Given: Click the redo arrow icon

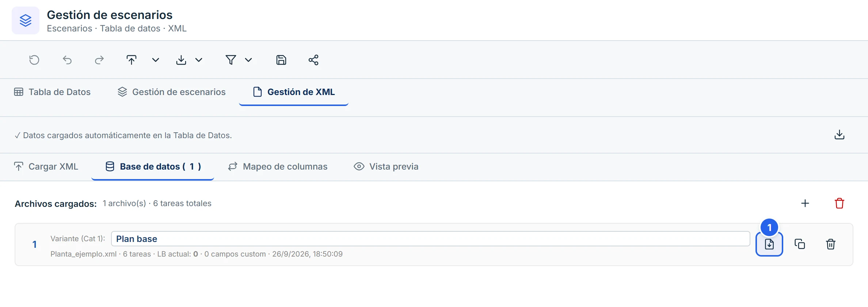Looking at the screenshot, I should 99,60.
